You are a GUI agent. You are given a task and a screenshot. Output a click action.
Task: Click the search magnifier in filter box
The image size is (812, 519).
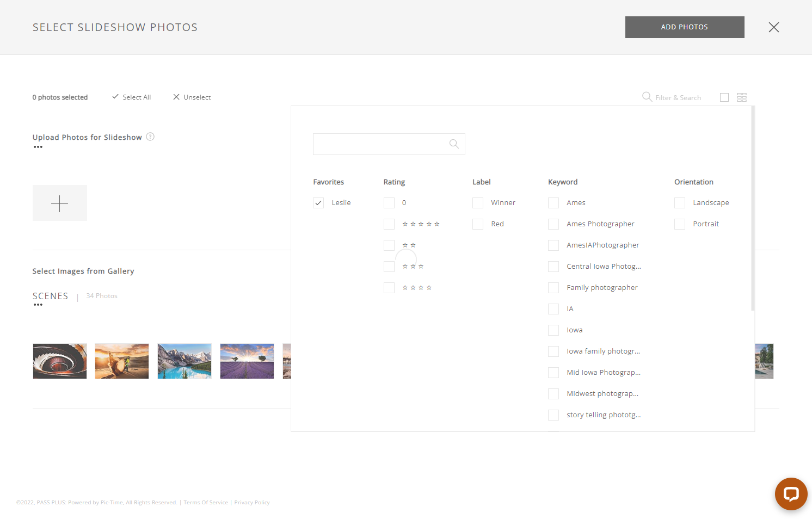454,144
